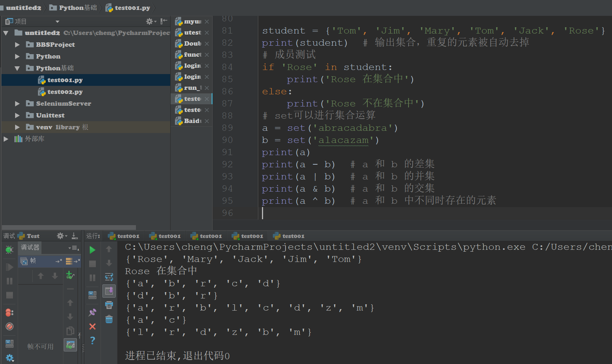Image resolution: width=612 pixels, height=364 pixels.
Task: Click the duplicate watch copy icon
Action: 70,330
